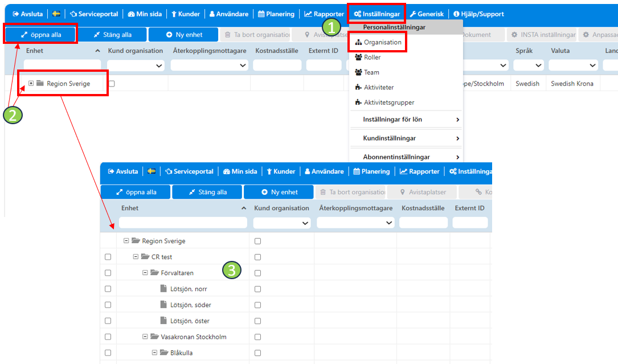Click the Swedish Krona cell
Viewport: 618px width, 364px height.
[x=572, y=84]
